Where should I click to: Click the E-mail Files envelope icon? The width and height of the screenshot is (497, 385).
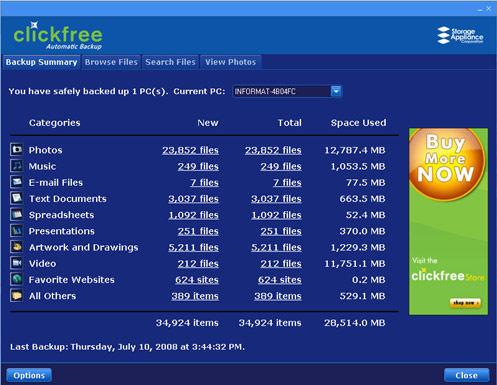point(17,182)
